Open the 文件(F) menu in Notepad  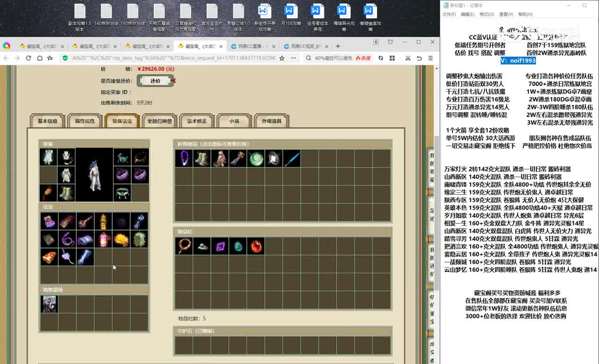449,15
